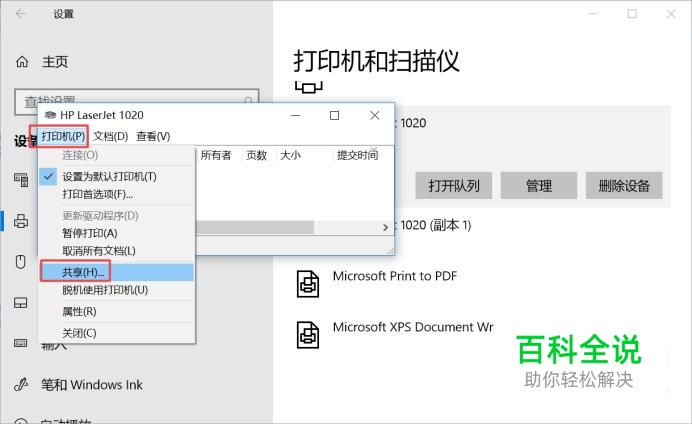Sort queue by 大小 column header
Viewport: 692px width, 424px height.
click(290, 155)
